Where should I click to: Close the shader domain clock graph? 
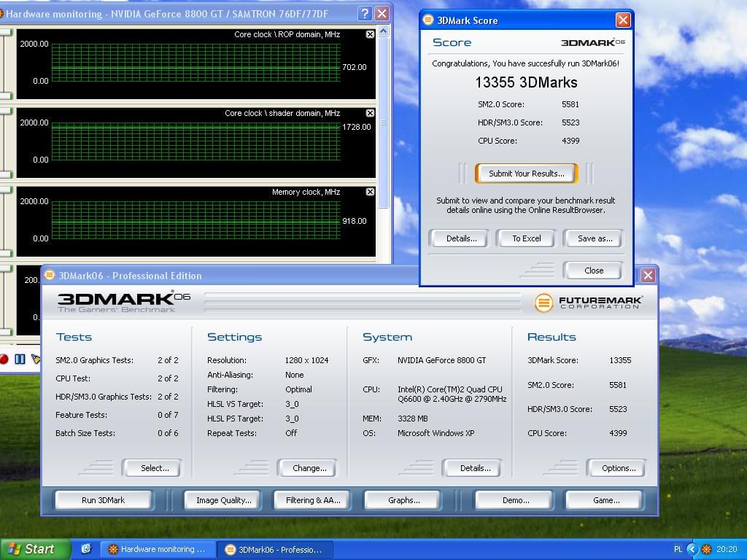click(370, 113)
